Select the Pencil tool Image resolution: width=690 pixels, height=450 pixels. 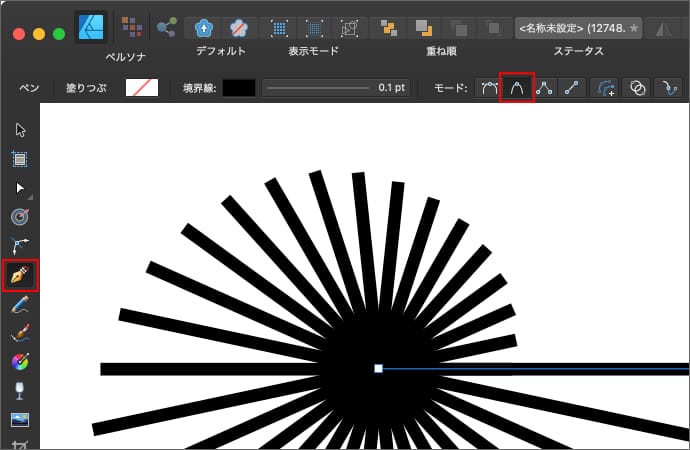pyautogui.click(x=19, y=304)
